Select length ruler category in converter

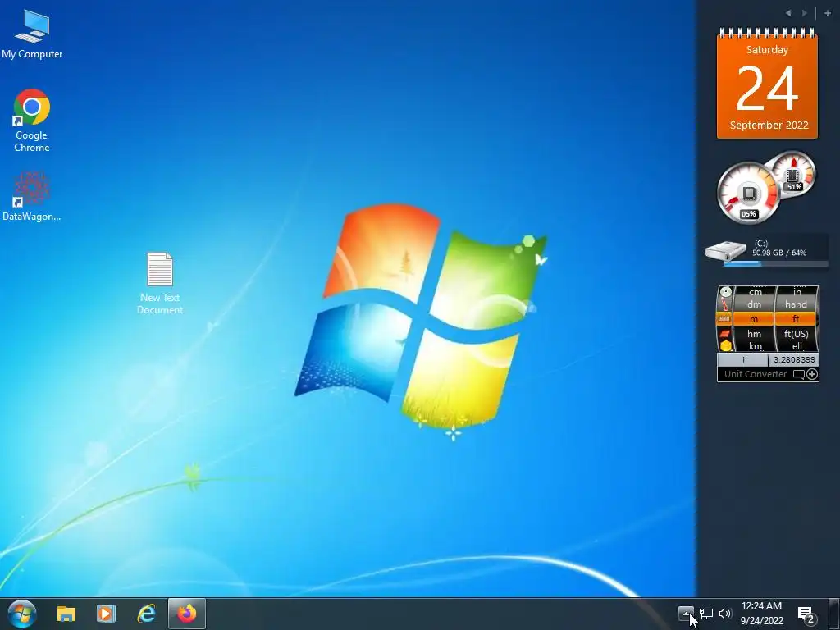coord(725,319)
